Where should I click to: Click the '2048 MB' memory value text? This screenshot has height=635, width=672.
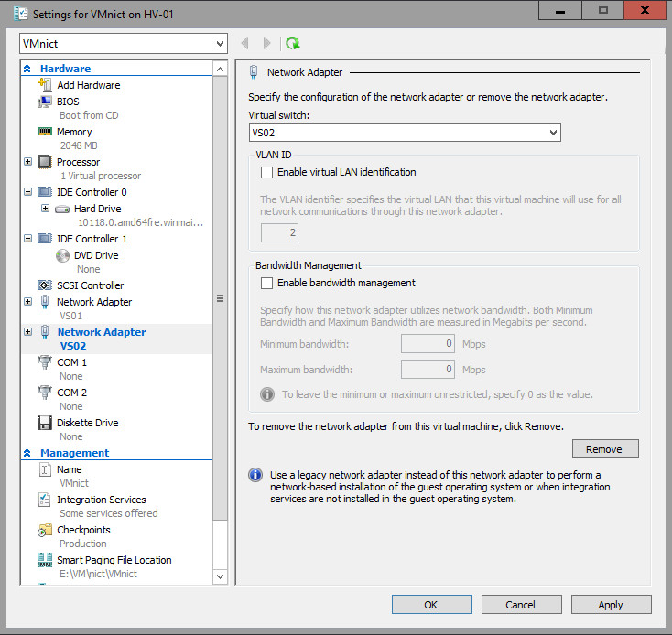click(79, 146)
